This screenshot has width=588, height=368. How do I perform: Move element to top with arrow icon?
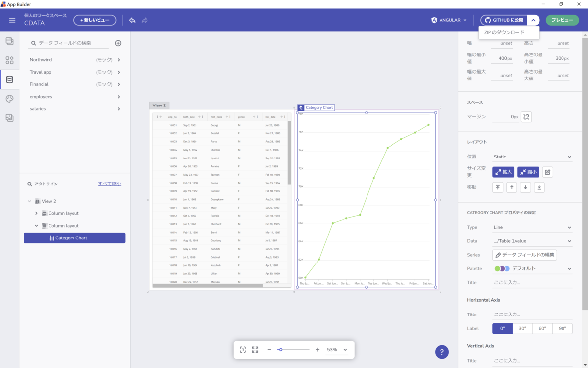click(x=498, y=187)
